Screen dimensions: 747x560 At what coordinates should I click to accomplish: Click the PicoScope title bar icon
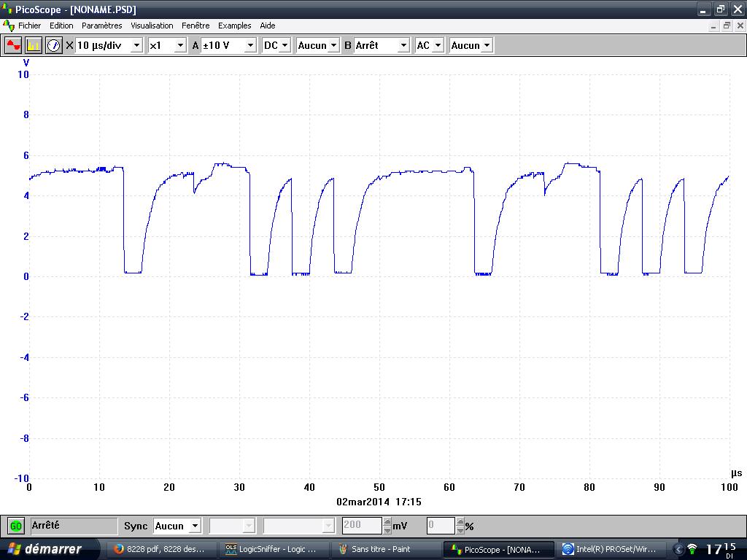click(x=7, y=9)
